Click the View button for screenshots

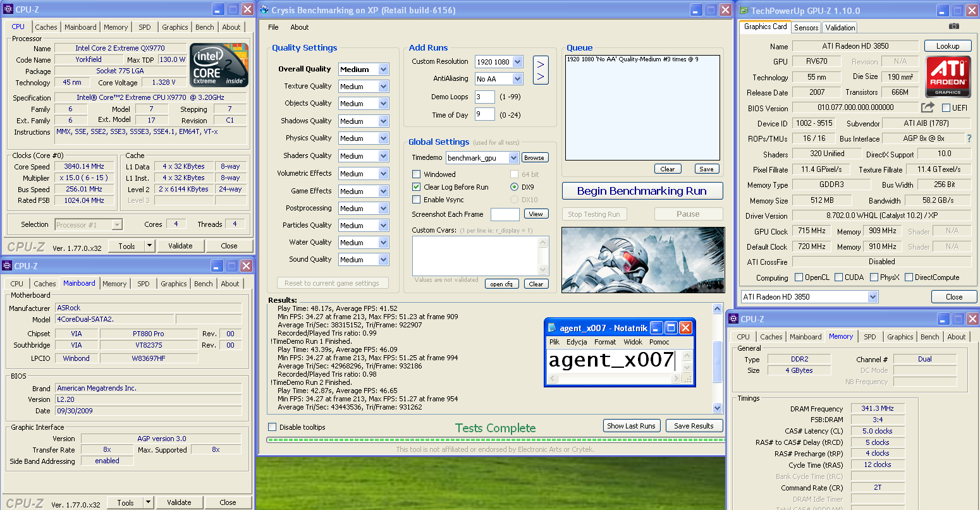pos(536,214)
